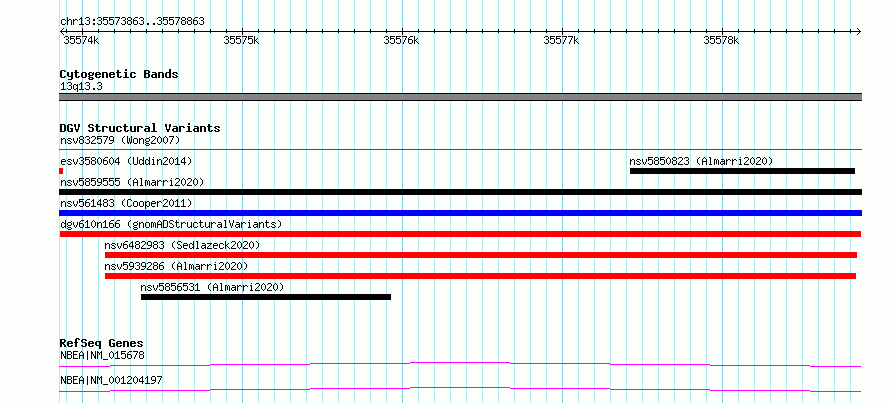Screen dimensions: 890x403
Task: Select the black nsv5856531 variant bar
Action: pos(266,297)
